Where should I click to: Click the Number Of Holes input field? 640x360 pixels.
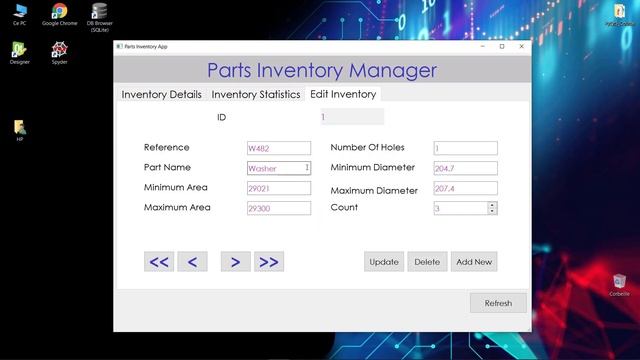pyautogui.click(x=466, y=148)
